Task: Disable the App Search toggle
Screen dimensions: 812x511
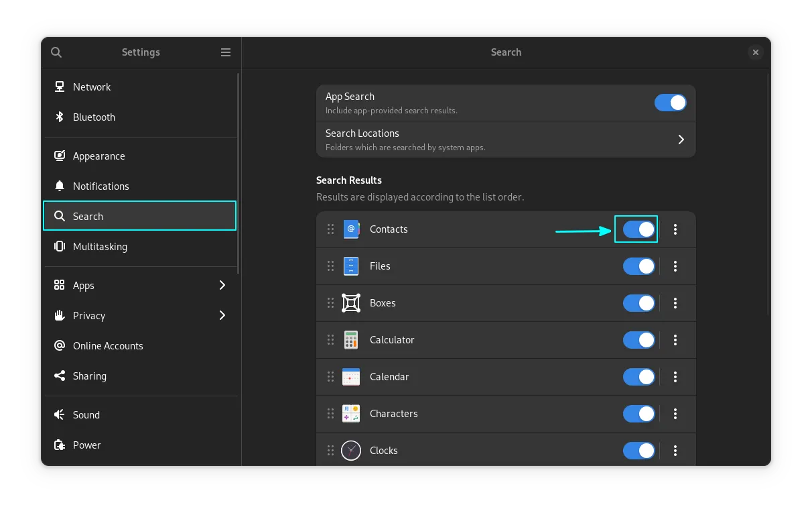Action: coord(670,103)
